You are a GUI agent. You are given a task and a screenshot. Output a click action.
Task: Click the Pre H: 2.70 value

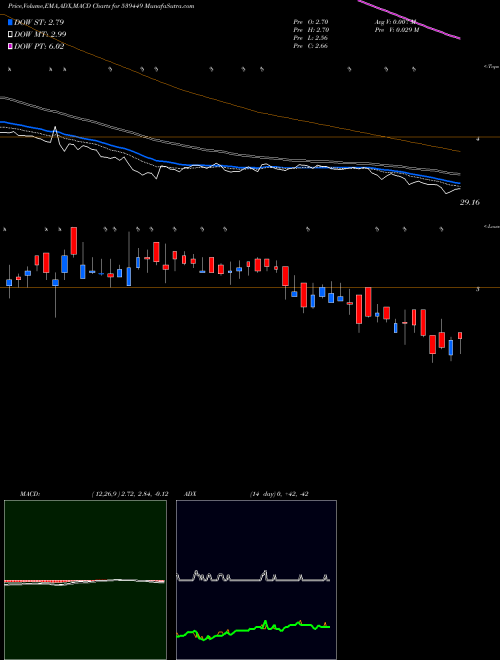pos(311,30)
